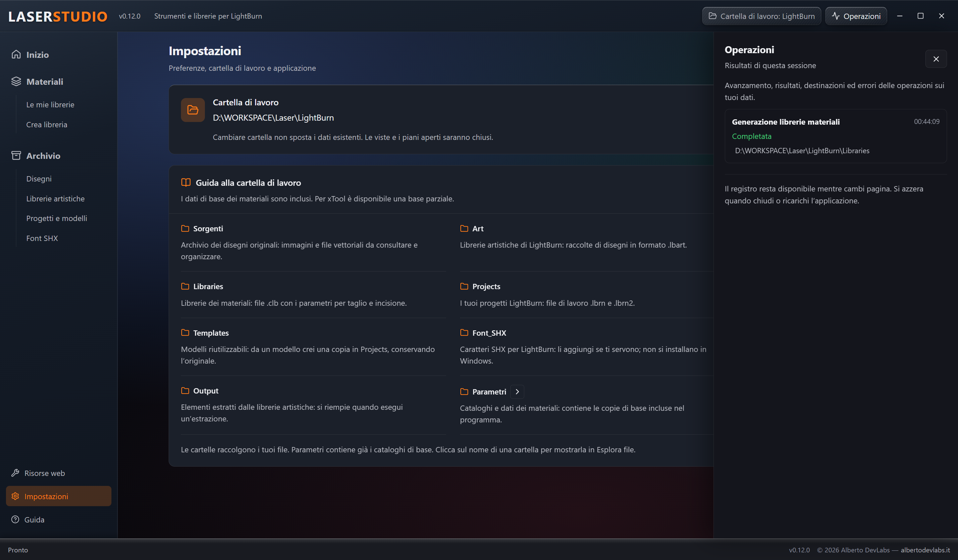Click the Guida help icon
The image size is (958, 560).
15,519
